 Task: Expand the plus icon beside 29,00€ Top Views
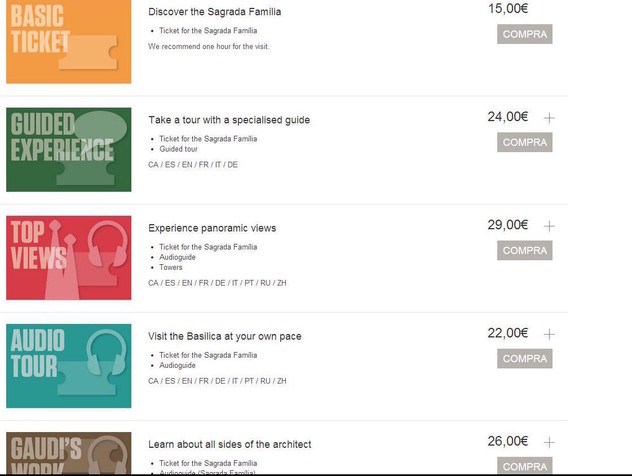(x=549, y=226)
